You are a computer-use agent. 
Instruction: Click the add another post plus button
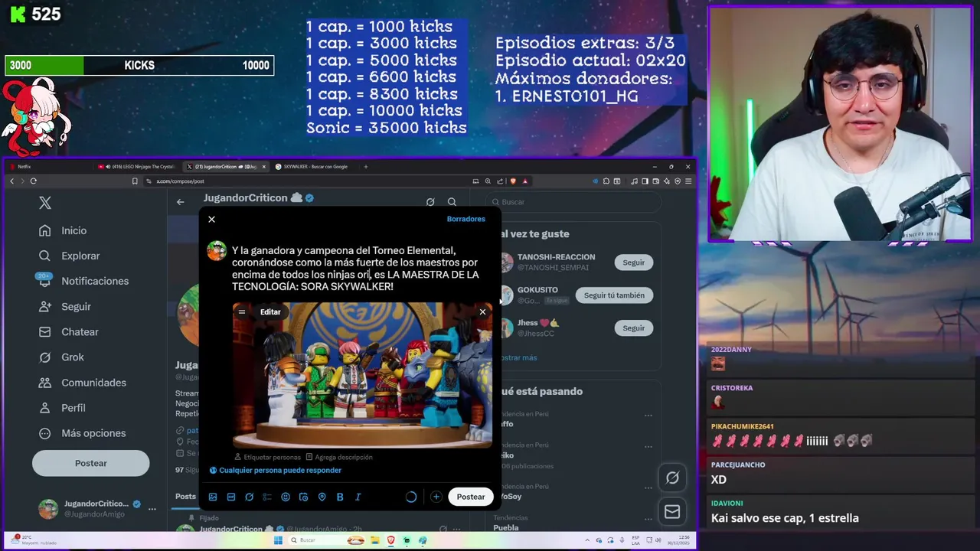(436, 497)
